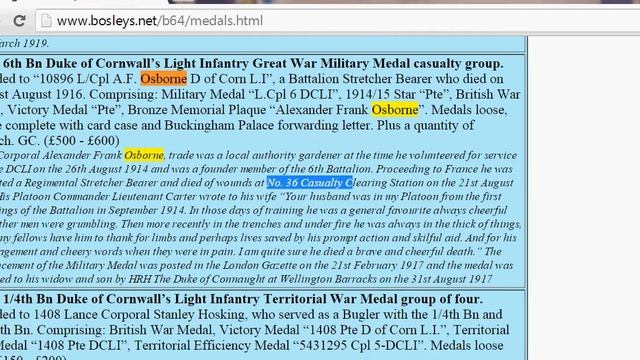The image size is (640, 360).
Task: Focus the address bar showing www.bosleys.net/b64/medals.html
Action: 338,21
